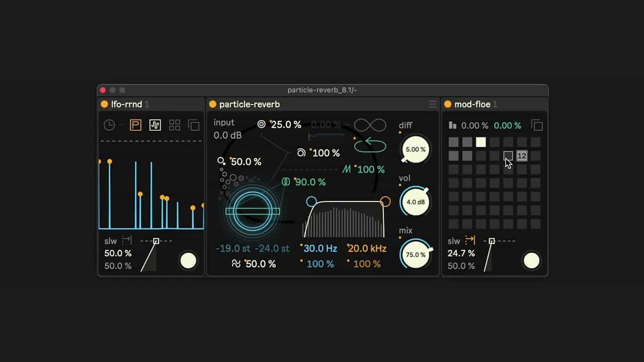This screenshot has width=644, height=362.
Task: Toggle the lfo-rrnd module power dot
Action: 105,104
